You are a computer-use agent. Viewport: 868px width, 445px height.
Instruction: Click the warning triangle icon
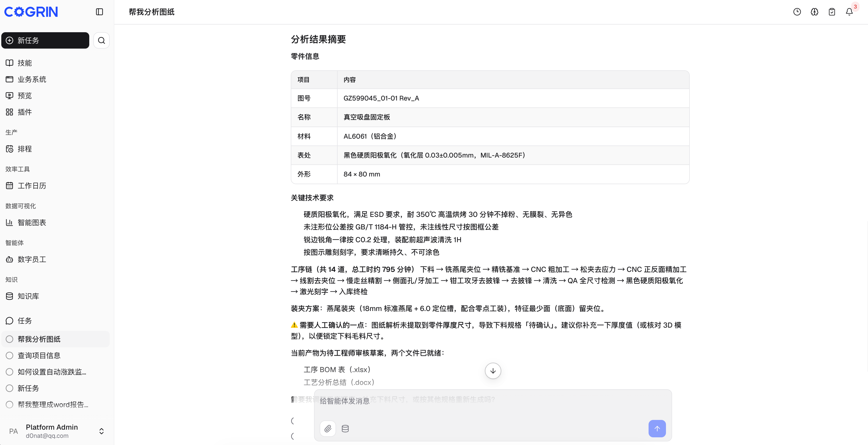point(294,325)
